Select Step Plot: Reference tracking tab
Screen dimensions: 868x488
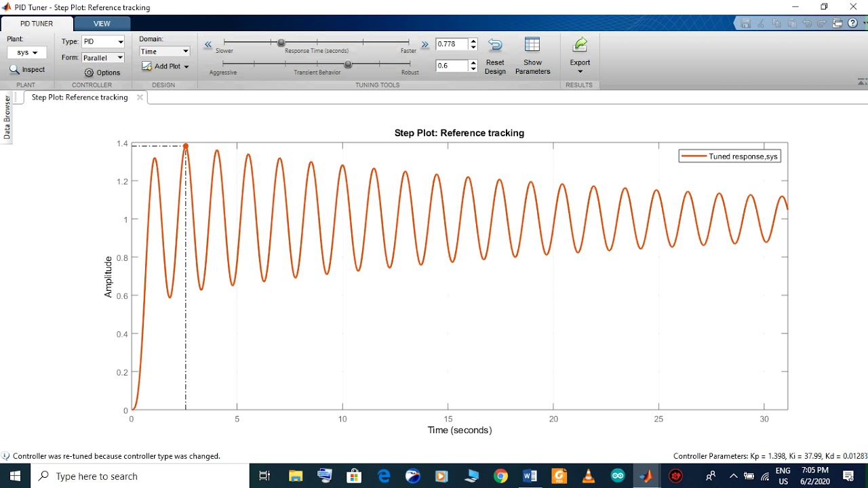[79, 97]
